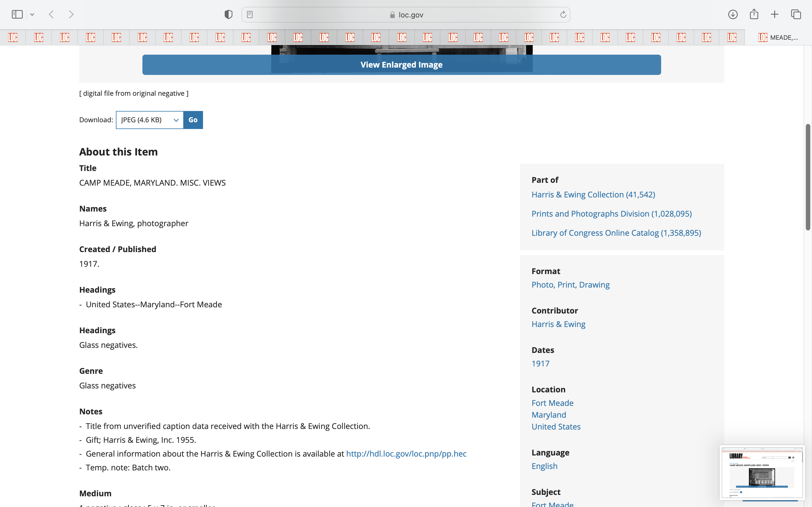Show the tab overview
The width and height of the screenshot is (812, 507).
tap(796, 14)
